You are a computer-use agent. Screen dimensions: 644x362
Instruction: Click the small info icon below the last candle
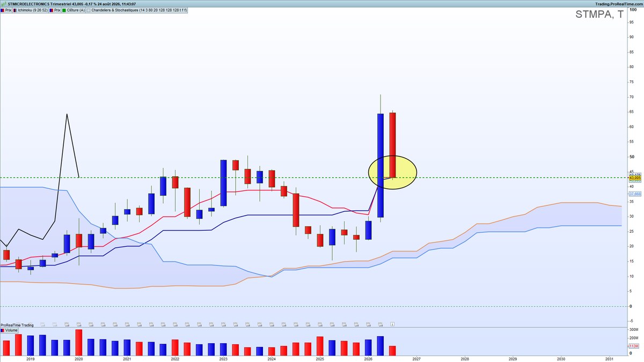tap(392, 324)
